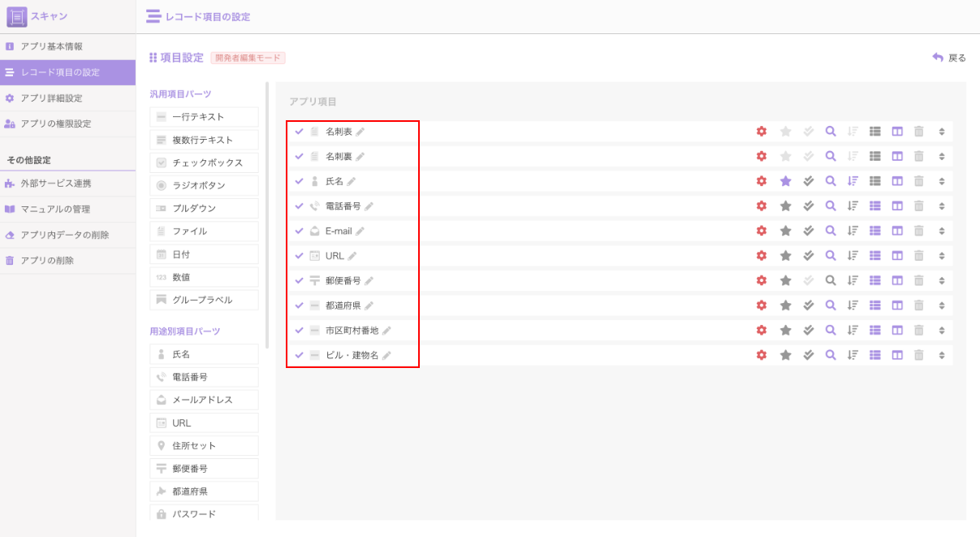
Task: Open アプリの権限設定 in the sidebar
Action: [x=56, y=123]
